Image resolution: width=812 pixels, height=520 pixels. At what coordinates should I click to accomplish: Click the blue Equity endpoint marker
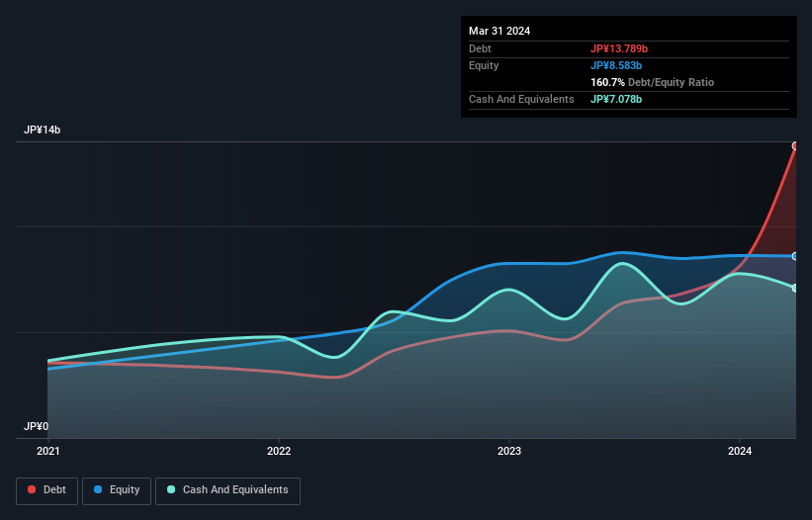[795, 256]
